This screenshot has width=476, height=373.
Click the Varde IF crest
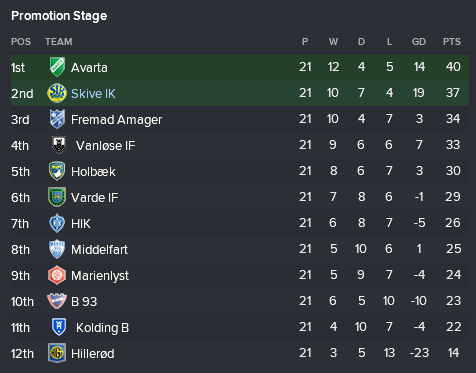click(x=57, y=197)
